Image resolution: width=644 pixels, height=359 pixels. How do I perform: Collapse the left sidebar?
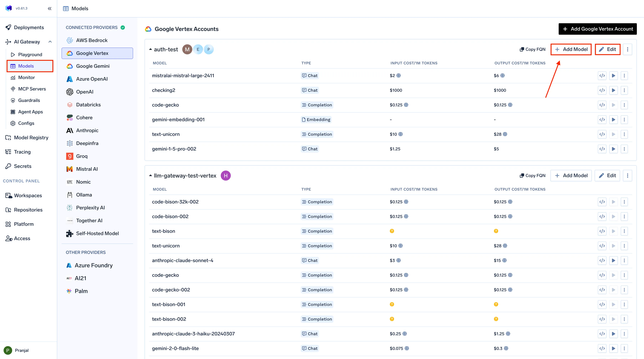click(50, 8)
